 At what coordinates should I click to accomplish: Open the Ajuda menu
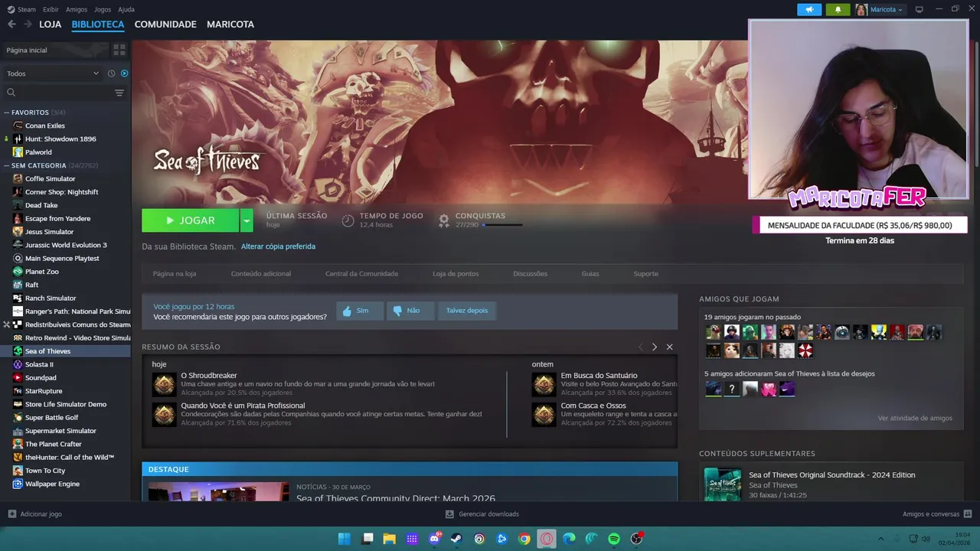[x=126, y=9]
